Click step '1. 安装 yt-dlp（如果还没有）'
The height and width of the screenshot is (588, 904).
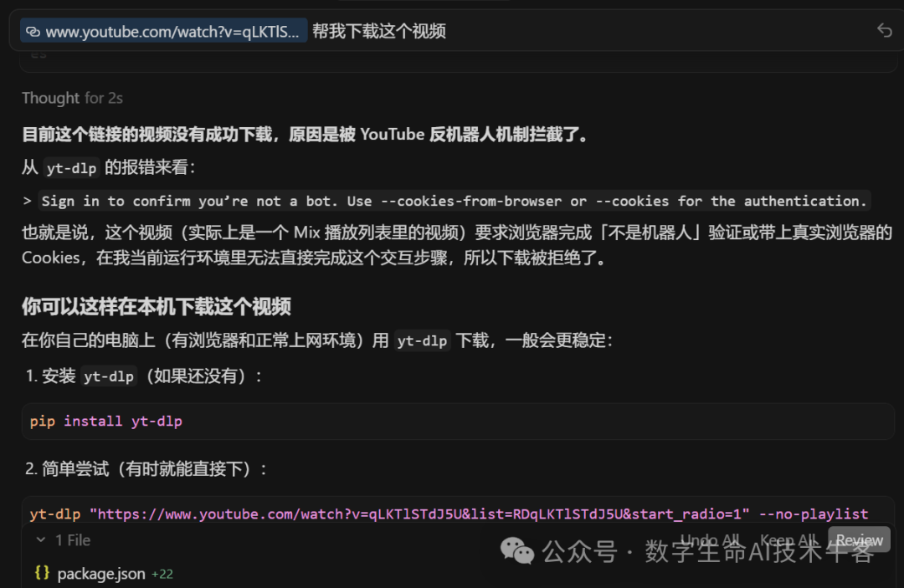click(x=144, y=376)
